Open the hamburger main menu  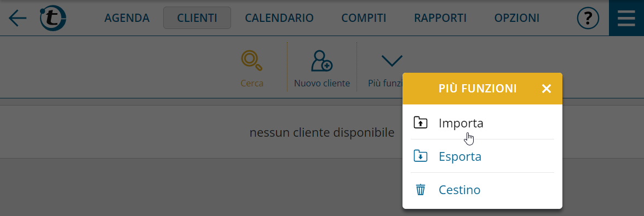626,18
